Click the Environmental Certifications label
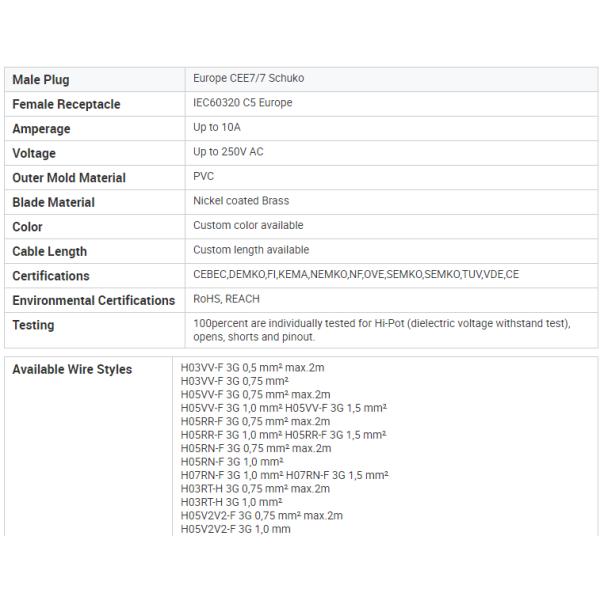Image resolution: width=600 pixels, height=600 pixels. coord(93,301)
